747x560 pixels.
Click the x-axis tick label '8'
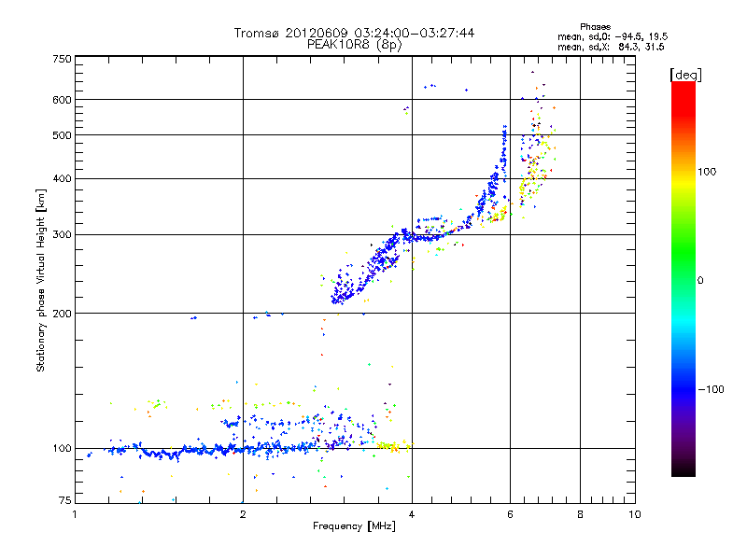[x=580, y=514]
